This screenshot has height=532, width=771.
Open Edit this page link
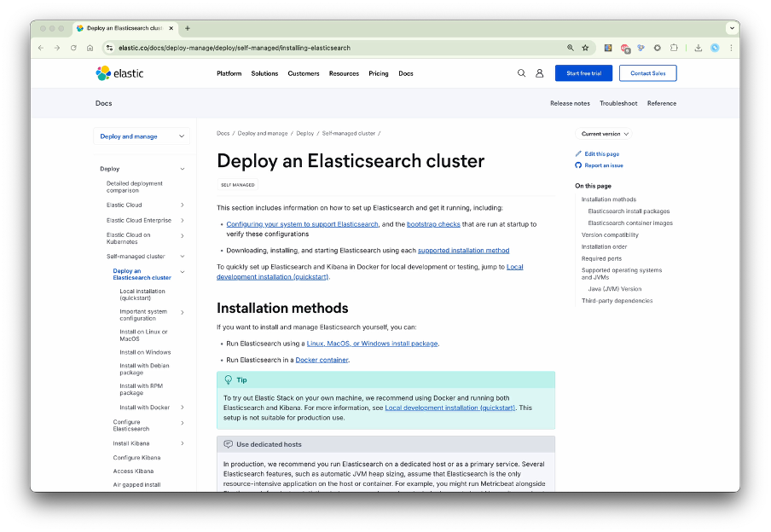click(x=602, y=154)
